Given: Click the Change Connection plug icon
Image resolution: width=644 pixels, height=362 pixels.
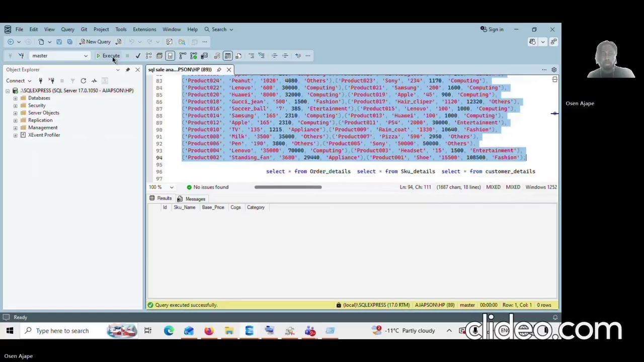Looking at the screenshot, I should point(21,56).
